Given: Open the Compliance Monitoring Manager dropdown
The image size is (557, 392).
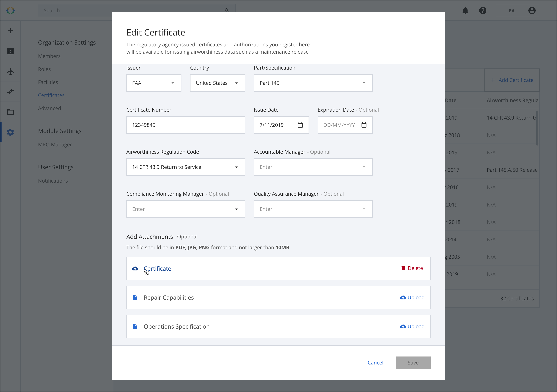Looking at the screenshot, I should pos(186,209).
